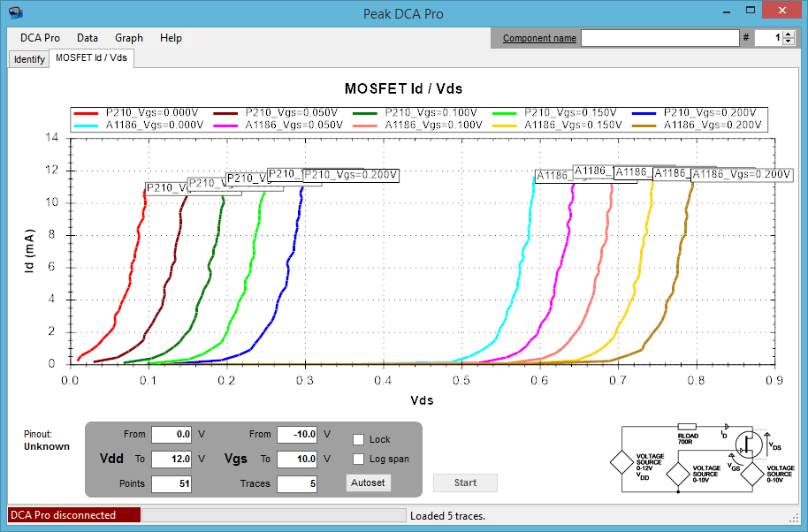This screenshot has height=532, width=808.
Task: Click the Component name link
Action: (539, 38)
